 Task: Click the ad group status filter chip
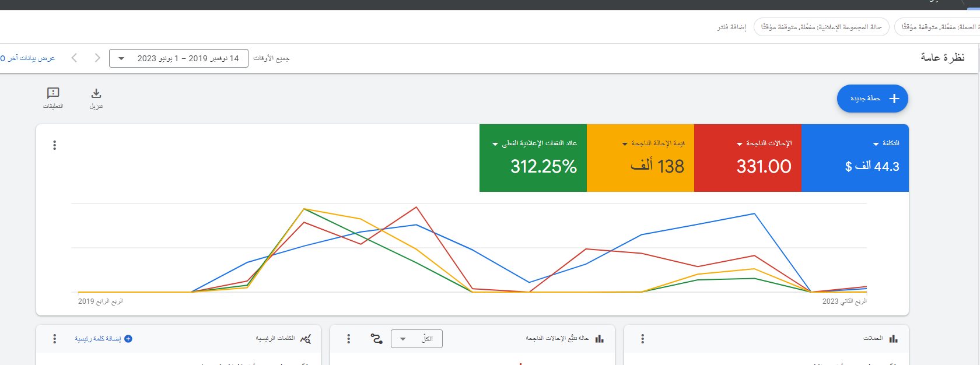coord(821,27)
